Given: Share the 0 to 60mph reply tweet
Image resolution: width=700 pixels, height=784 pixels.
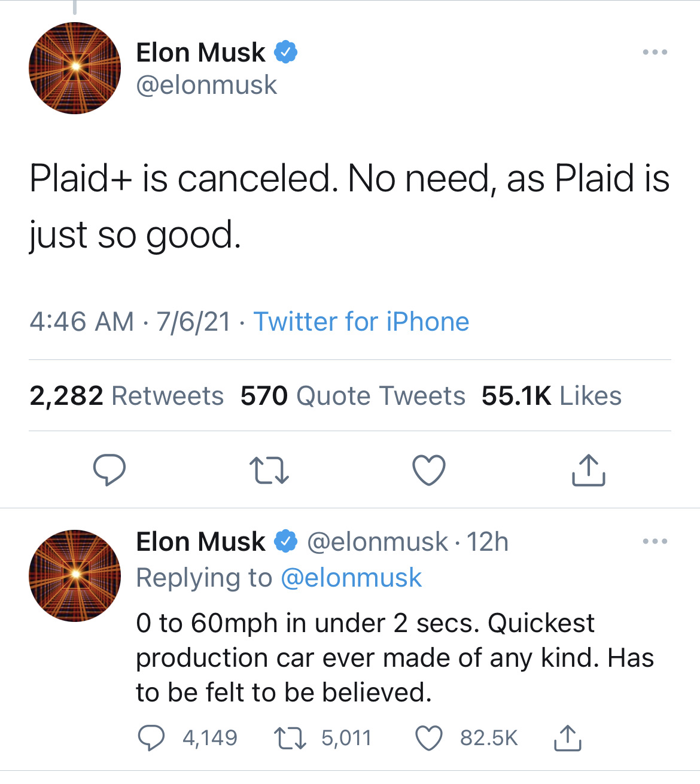Looking at the screenshot, I should (567, 738).
